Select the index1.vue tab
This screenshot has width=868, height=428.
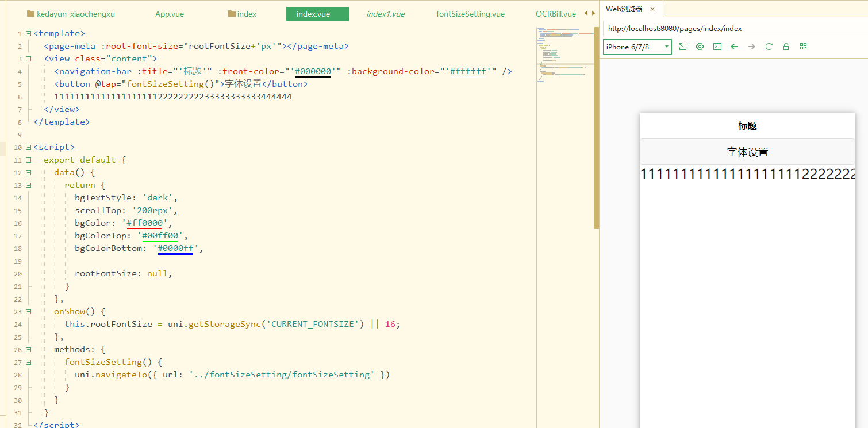[385, 13]
